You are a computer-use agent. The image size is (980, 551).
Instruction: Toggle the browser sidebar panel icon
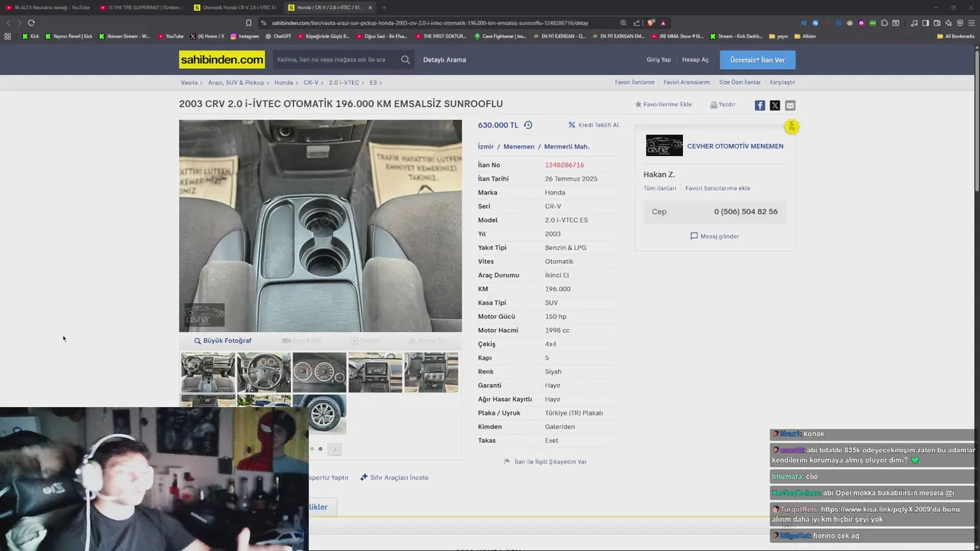click(x=926, y=23)
